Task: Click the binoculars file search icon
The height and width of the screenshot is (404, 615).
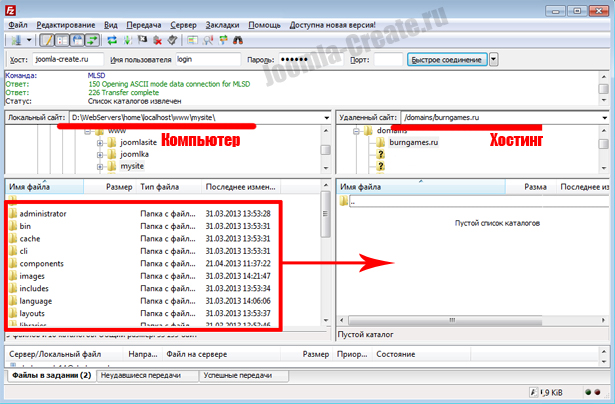Action: click(238, 40)
